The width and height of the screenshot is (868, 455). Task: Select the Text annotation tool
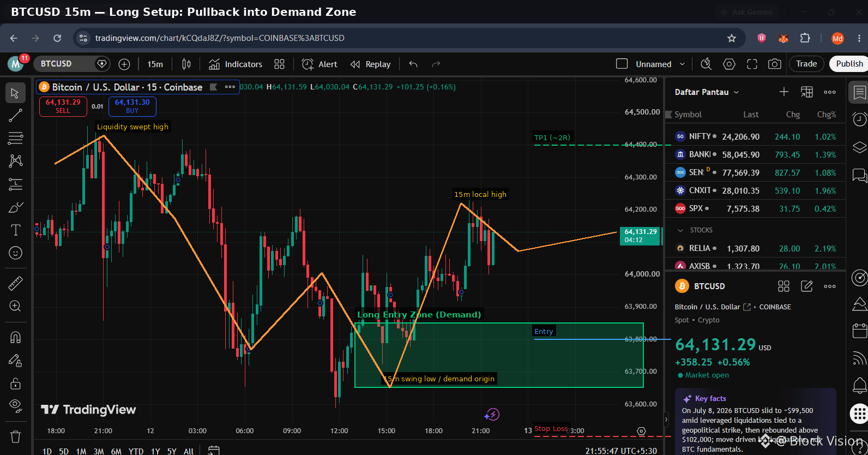(15, 230)
